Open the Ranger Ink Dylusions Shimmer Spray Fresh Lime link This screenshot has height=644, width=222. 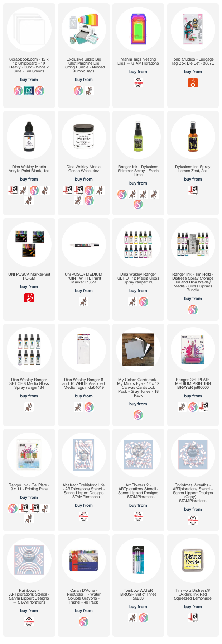tap(138, 171)
